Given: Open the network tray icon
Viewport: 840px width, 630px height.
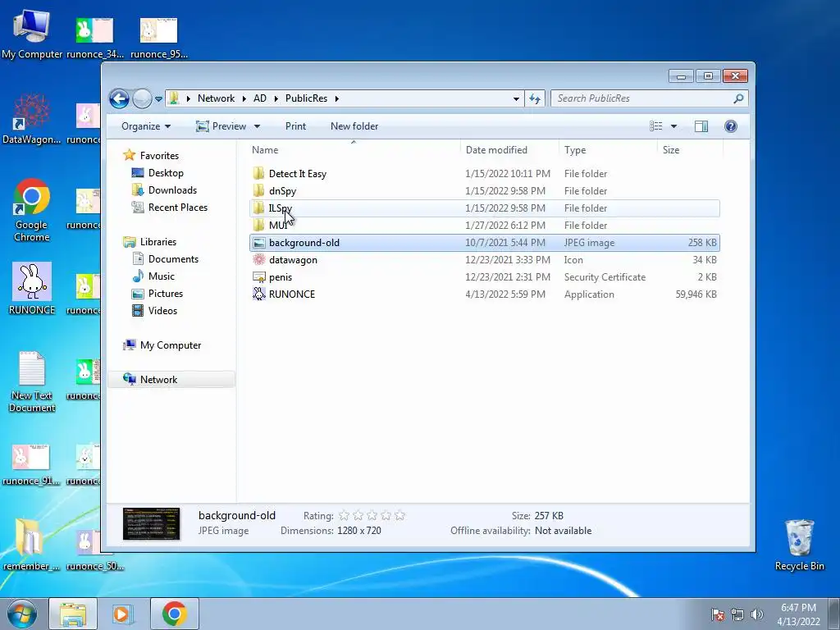Looking at the screenshot, I should [x=737, y=614].
